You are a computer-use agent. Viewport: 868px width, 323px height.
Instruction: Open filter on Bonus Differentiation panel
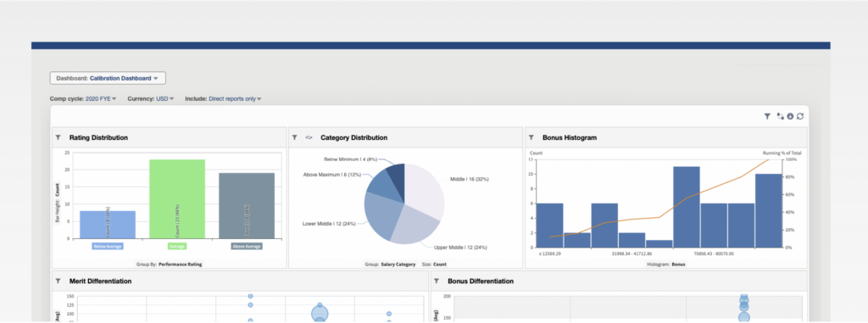coord(437,281)
